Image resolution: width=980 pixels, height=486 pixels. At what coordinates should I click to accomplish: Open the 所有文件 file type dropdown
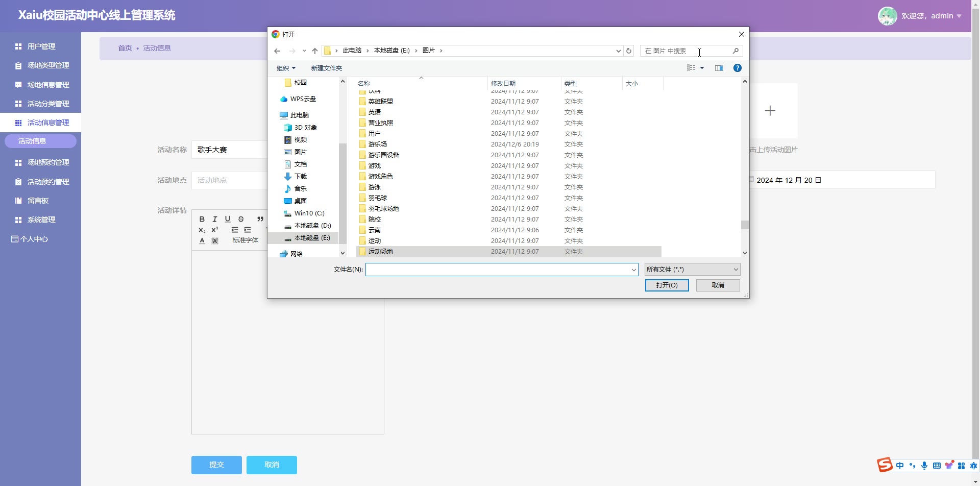point(692,270)
